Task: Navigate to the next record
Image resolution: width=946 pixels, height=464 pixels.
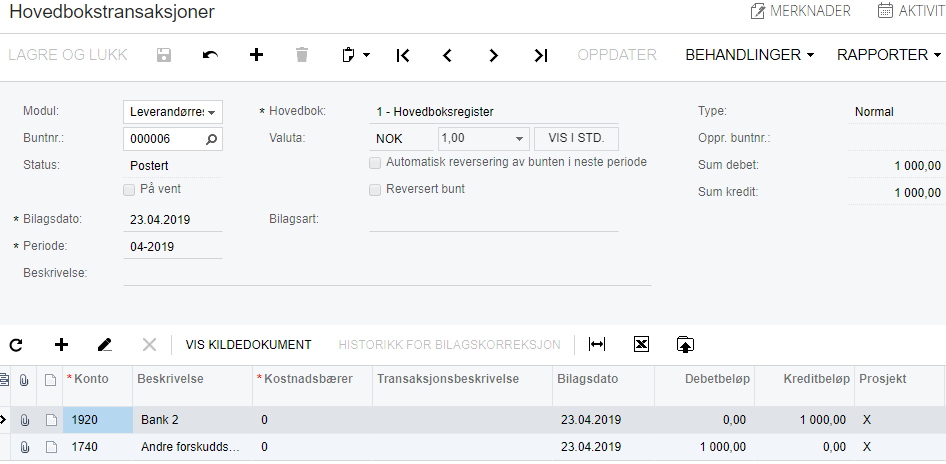Action: pos(494,56)
